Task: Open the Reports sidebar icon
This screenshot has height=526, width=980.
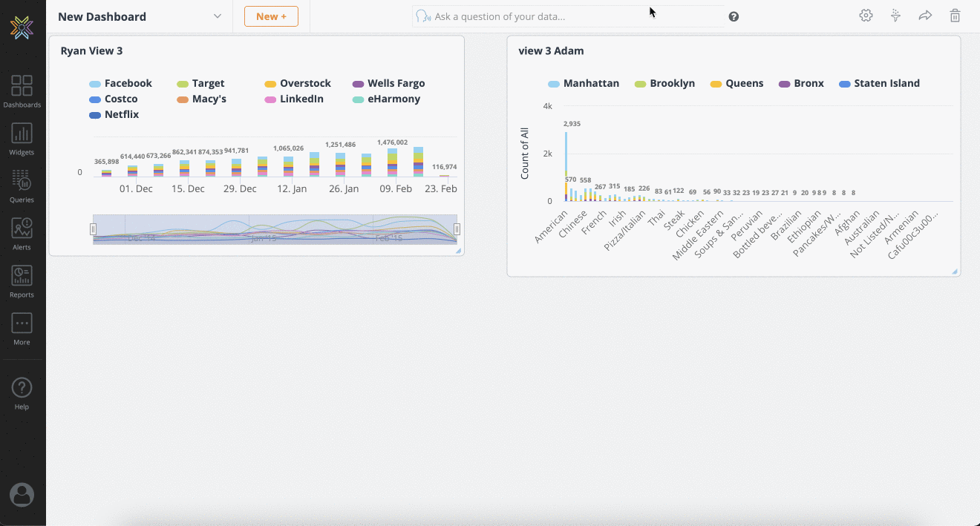Action: tap(22, 280)
